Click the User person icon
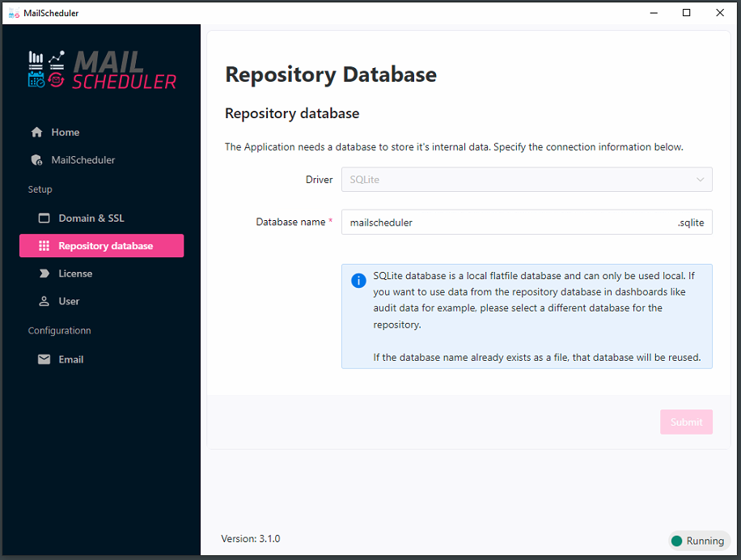Image resolution: width=741 pixels, height=560 pixels. (44, 302)
